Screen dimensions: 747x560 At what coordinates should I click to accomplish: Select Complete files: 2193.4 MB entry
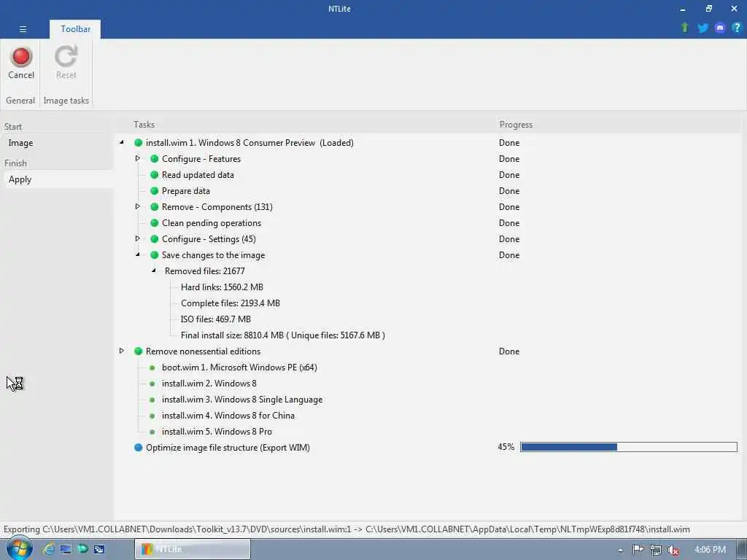(x=230, y=303)
